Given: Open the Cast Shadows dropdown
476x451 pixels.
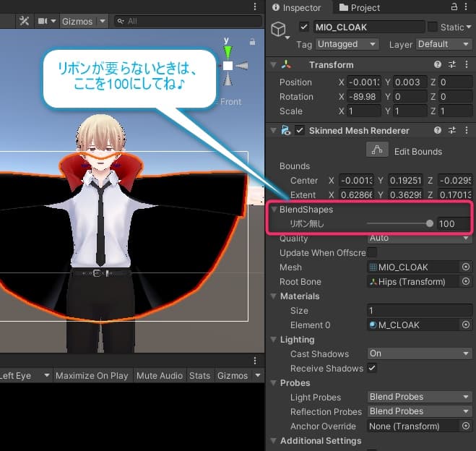Looking at the screenshot, I should coord(420,354).
